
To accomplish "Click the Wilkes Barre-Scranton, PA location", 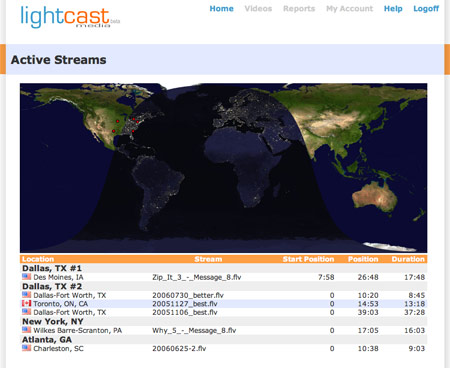I will pyautogui.click(x=78, y=330).
